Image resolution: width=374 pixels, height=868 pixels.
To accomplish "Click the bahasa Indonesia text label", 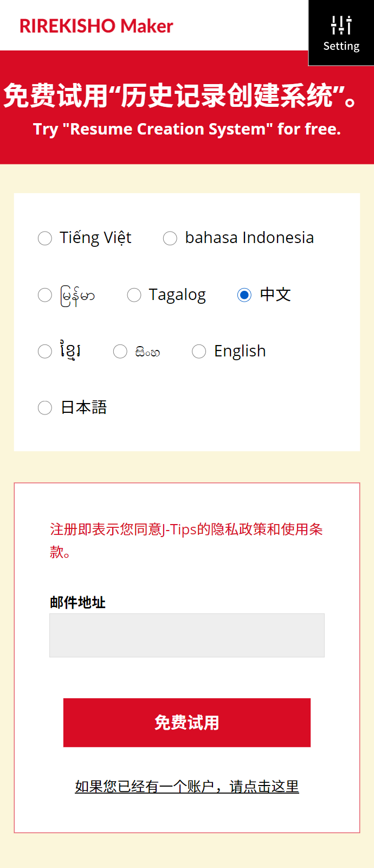I will pyautogui.click(x=249, y=238).
